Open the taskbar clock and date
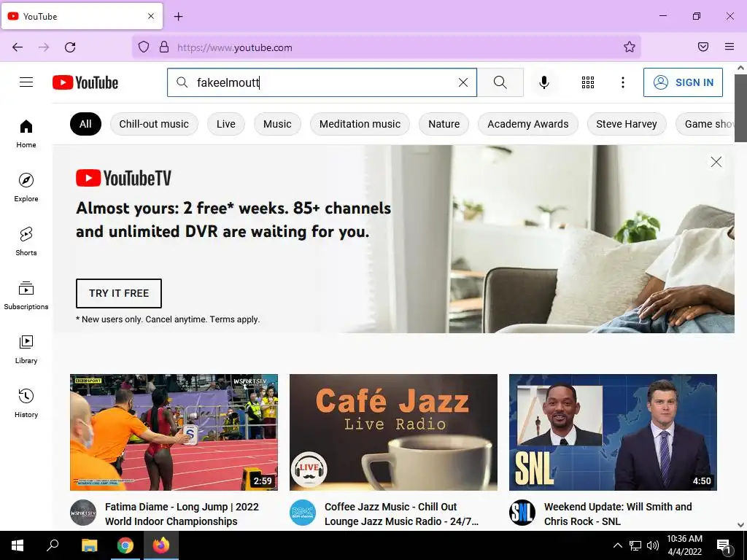Image resolution: width=747 pixels, height=560 pixels. (x=684, y=545)
